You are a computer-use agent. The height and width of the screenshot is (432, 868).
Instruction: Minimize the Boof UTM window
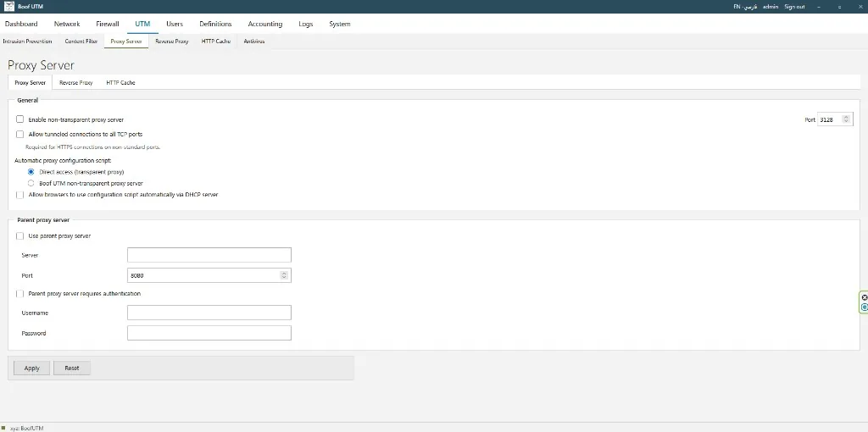pyautogui.click(x=819, y=7)
